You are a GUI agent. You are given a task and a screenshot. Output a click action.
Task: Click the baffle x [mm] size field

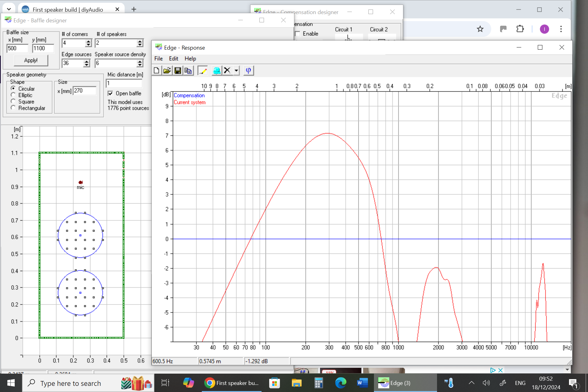17,48
